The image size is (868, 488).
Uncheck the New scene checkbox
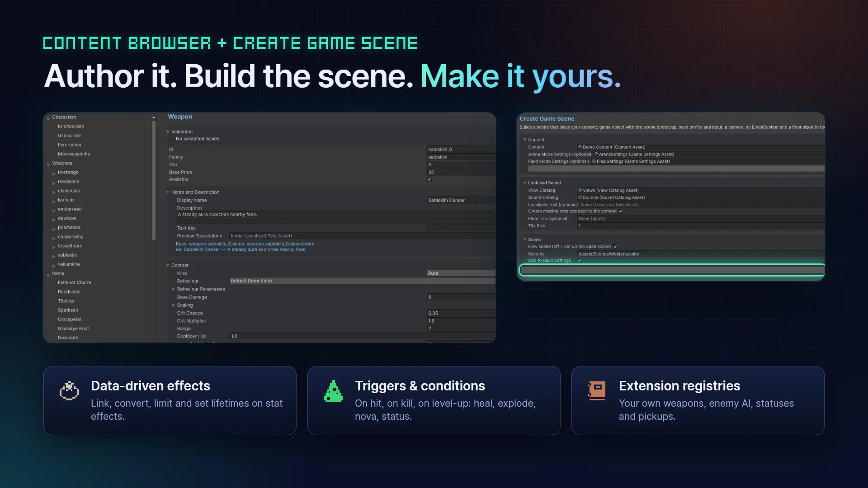pos(615,247)
